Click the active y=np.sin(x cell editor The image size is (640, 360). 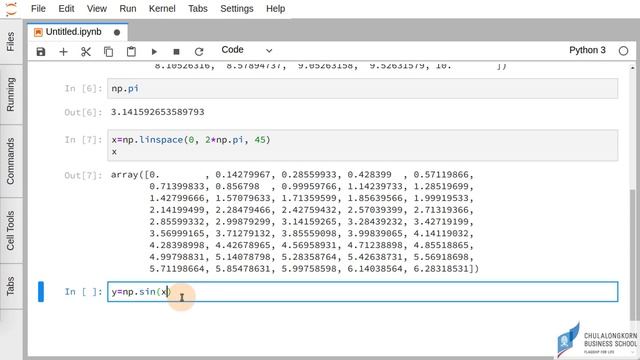pos(362,291)
